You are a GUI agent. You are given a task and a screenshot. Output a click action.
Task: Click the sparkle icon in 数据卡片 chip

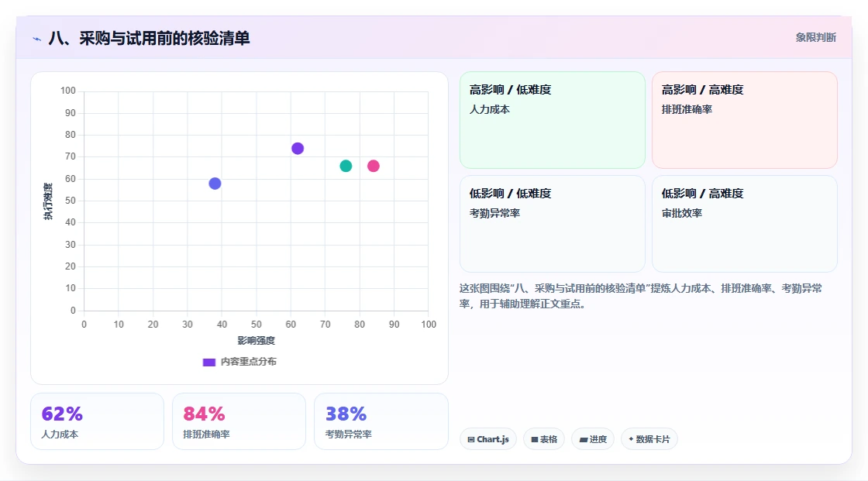(631, 439)
